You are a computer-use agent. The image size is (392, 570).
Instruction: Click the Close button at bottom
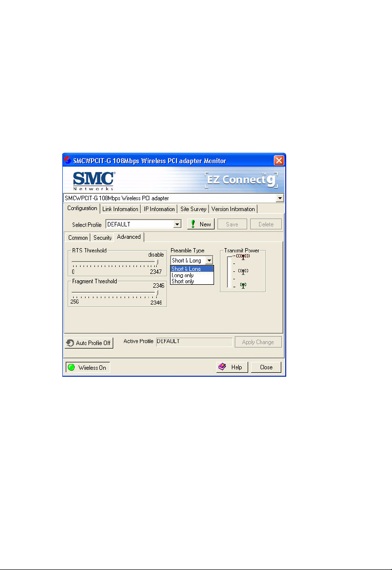pos(266,367)
